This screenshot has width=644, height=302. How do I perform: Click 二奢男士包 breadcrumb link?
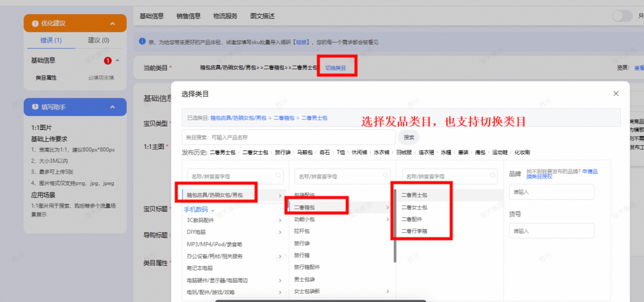[314, 118]
